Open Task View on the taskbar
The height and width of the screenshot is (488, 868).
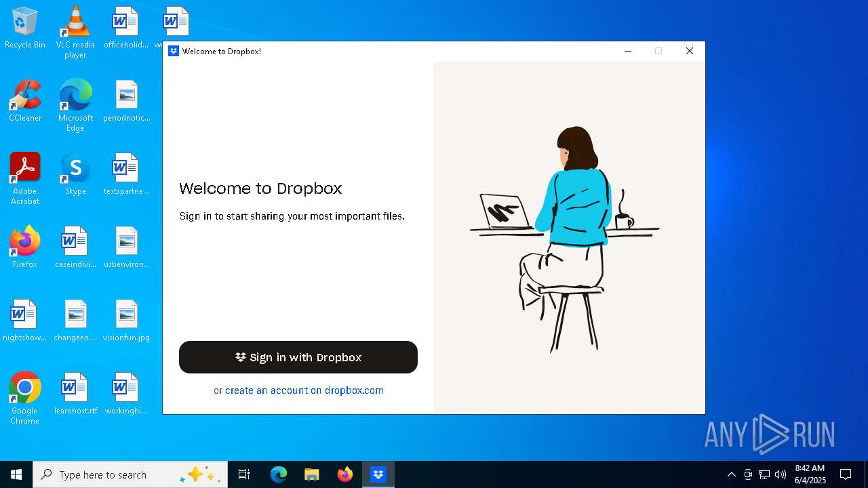click(x=244, y=474)
